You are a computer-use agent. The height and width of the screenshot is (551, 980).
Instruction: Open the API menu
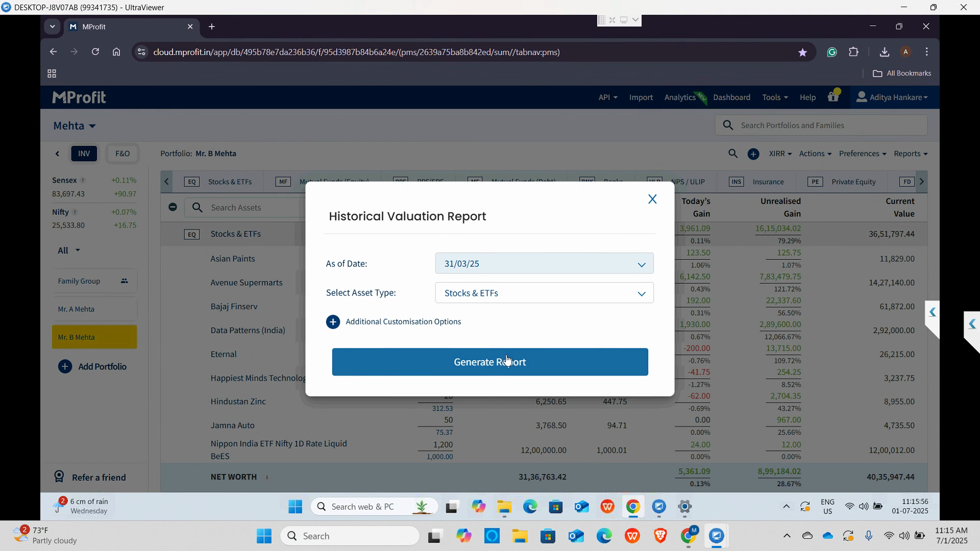pyautogui.click(x=607, y=97)
